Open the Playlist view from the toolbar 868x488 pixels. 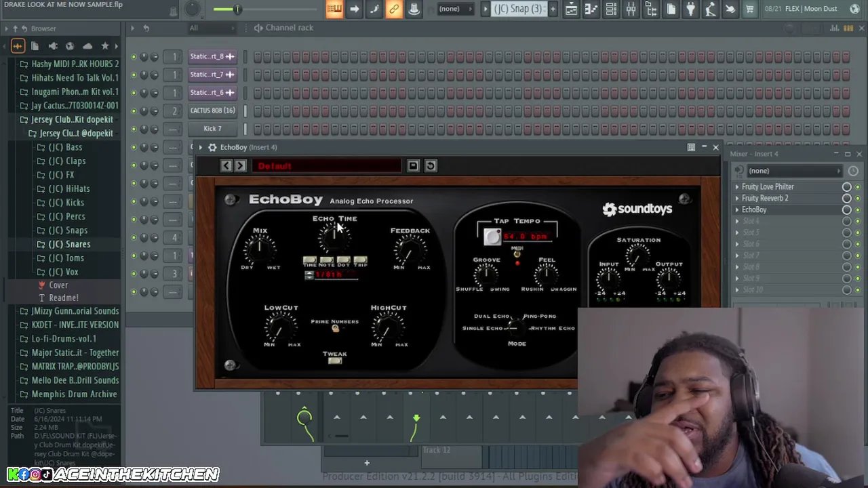[x=572, y=9]
